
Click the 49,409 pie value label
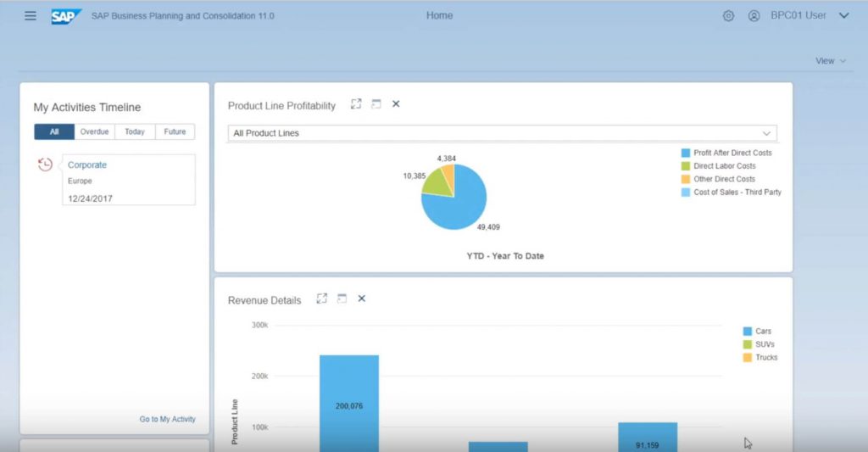tap(488, 227)
